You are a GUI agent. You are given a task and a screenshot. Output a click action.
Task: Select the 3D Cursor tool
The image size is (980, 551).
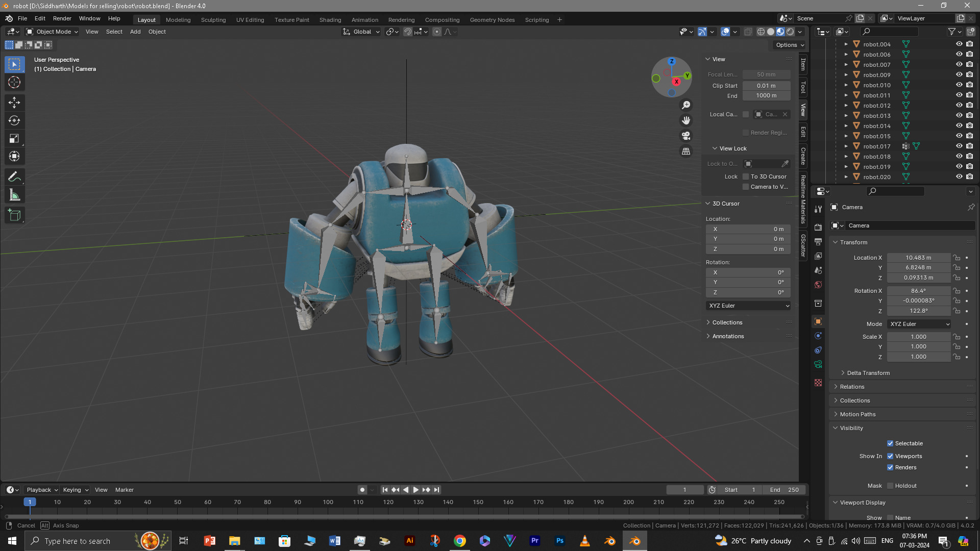tap(14, 82)
